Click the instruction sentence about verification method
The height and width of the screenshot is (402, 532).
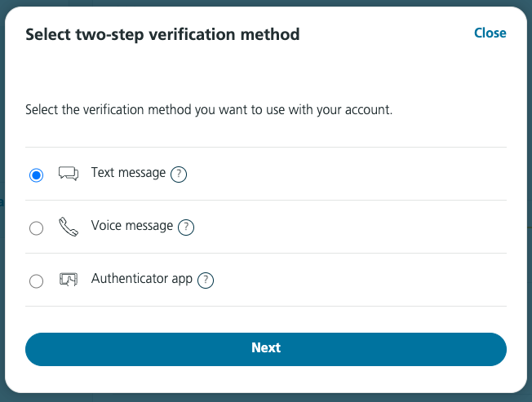pos(209,110)
